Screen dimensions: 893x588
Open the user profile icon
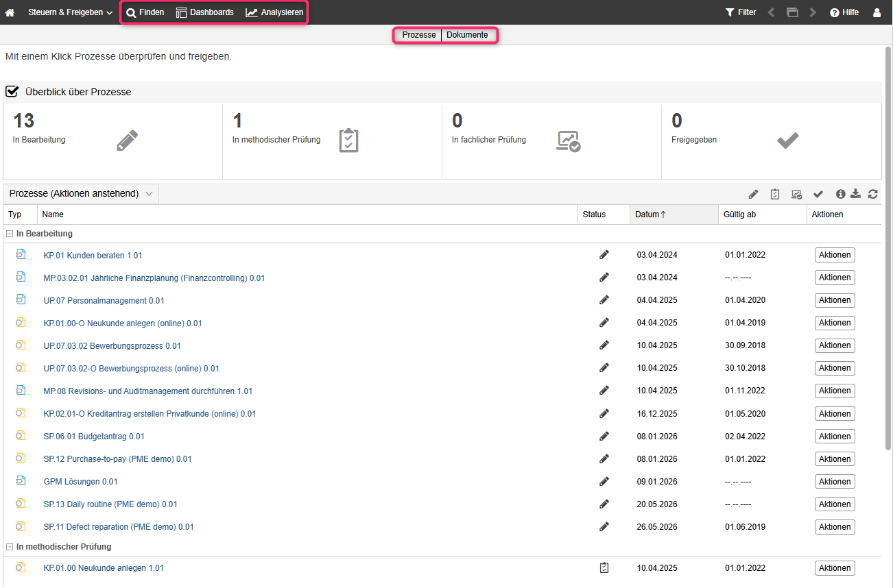(x=877, y=12)
